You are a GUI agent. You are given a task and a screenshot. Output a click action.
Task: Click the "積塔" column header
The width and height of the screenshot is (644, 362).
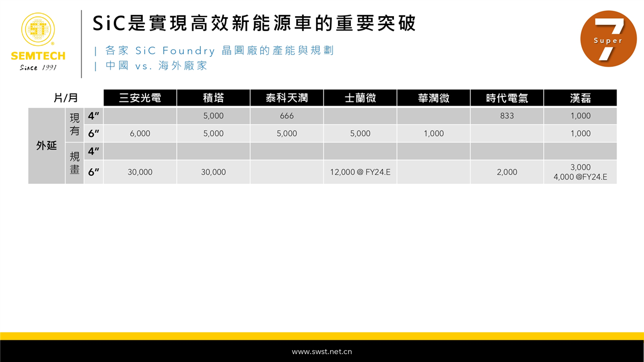[x=214, y=98]
